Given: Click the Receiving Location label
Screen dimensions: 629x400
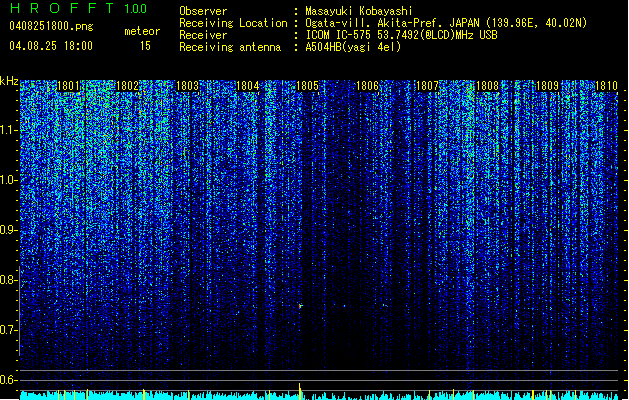Looking at the screenshot, I should pyautogui.click(x=233, y=23).
